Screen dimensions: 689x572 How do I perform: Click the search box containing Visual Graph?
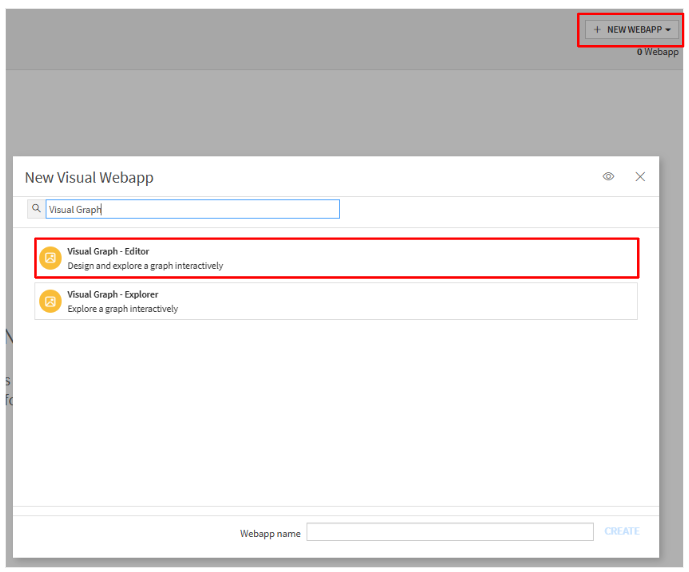tap(192, 209)
